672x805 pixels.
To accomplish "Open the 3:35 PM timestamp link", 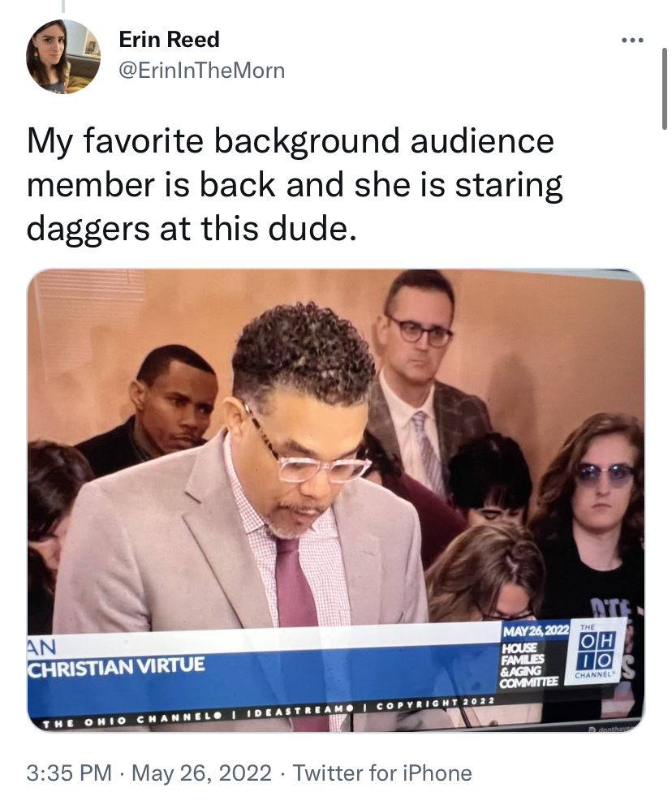I will (x=69, y=773).
